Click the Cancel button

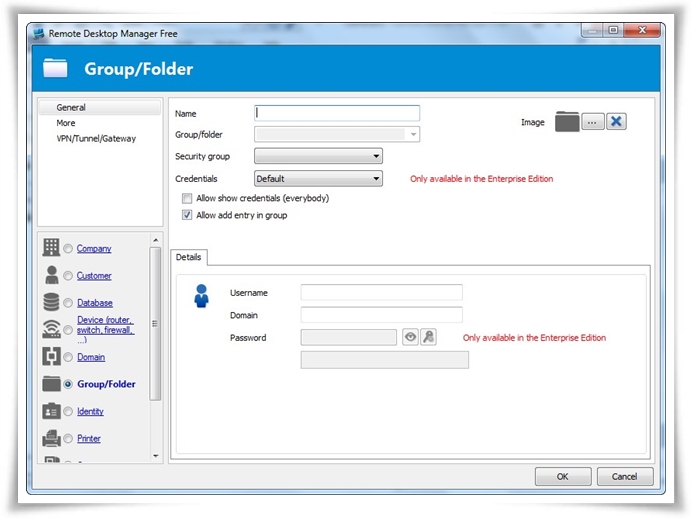[x=624, y=477]
